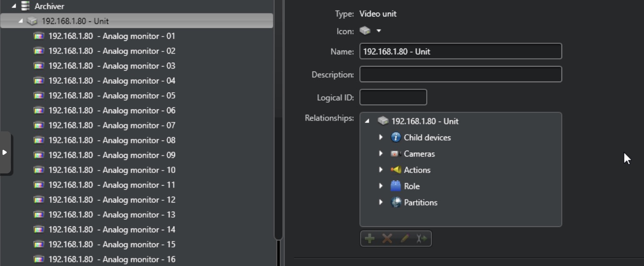Click the Analog monitor - 09 icon

(x=39, y=155)
